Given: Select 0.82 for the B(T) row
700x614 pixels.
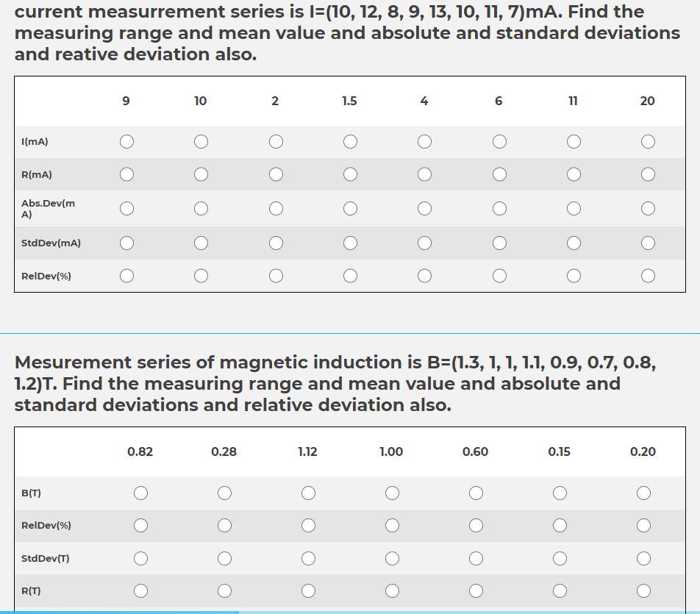Looking at the screenshot, I should coord(140,493).
